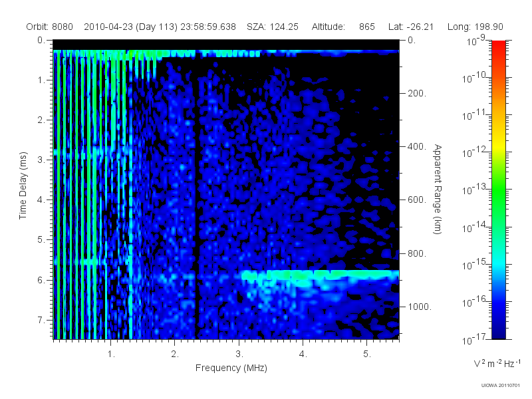The height and width of the screenshot is (399, 532).
Task: Click the Long: 198.90 header text
Action: 475,27
